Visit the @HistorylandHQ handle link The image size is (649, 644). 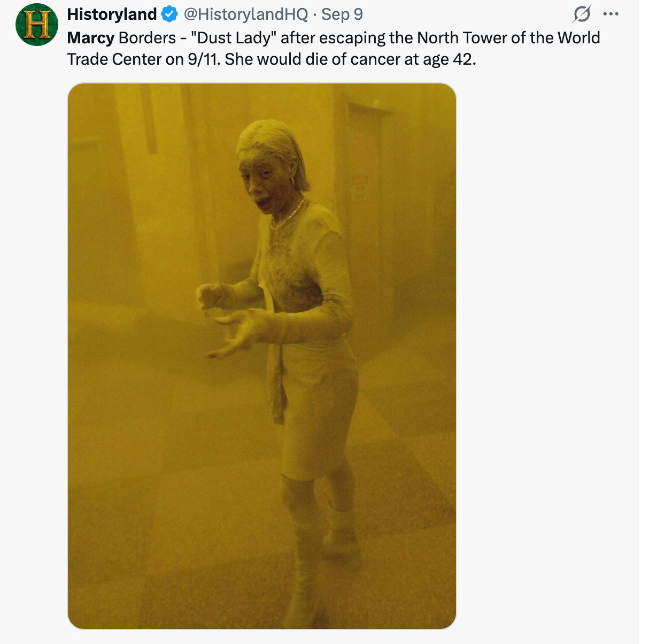click(x=246, y=14)
